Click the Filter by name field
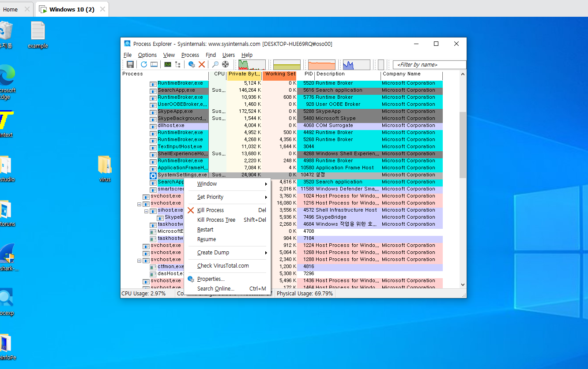 point(430,65)
